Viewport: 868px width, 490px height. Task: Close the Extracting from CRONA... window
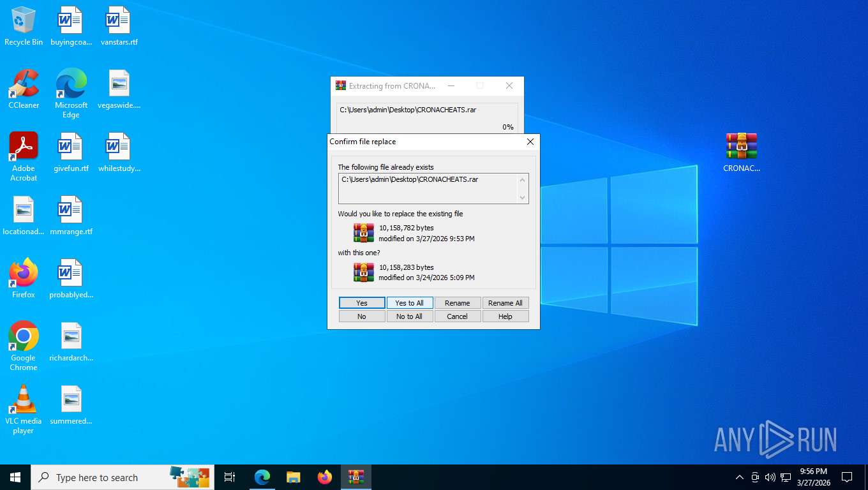tap(509, 85)
